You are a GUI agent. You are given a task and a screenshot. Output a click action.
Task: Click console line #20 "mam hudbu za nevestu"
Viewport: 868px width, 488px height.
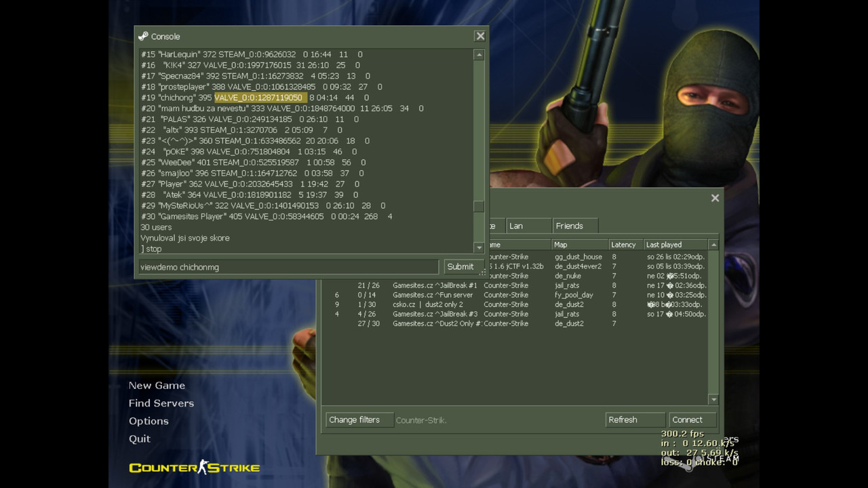[x=282, y=108]
